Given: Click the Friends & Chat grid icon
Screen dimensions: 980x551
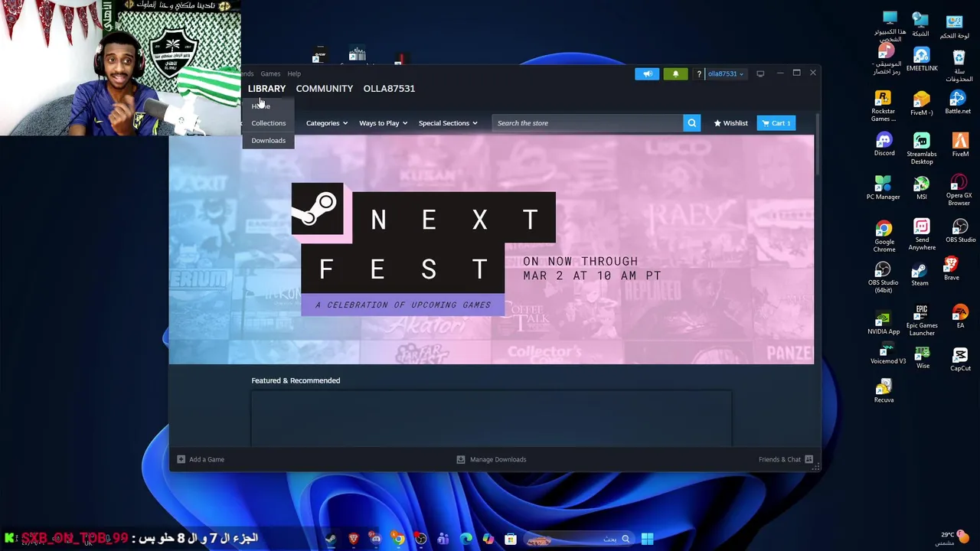Looking at the screenshot, I should 808,459.
